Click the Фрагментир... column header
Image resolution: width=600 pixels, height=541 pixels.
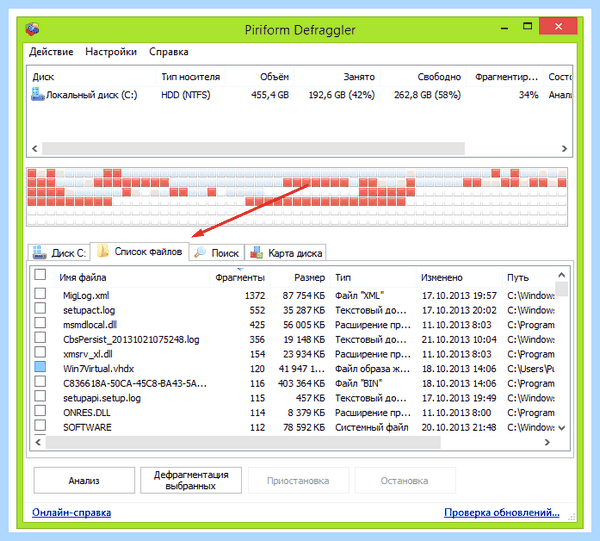pyautogui.click(x=506, y=77)
